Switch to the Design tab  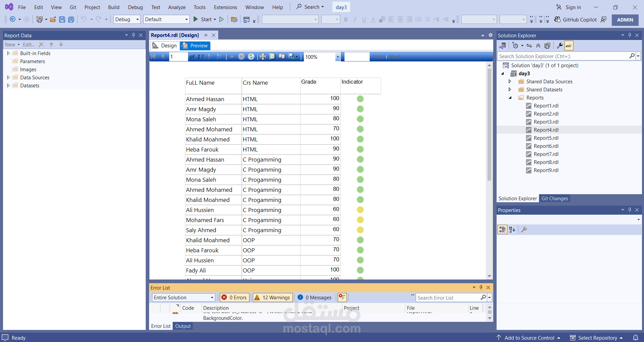point(165,46)
